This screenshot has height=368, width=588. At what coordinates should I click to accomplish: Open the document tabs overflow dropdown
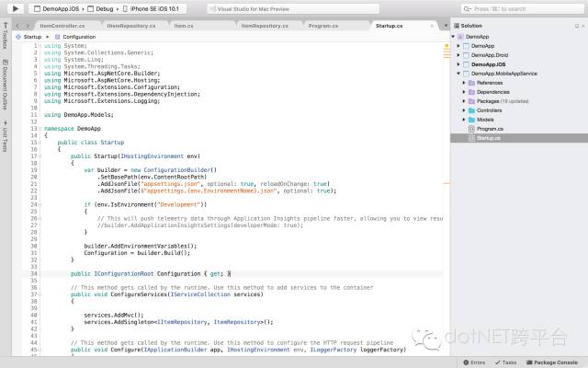[x=446, y=26]
